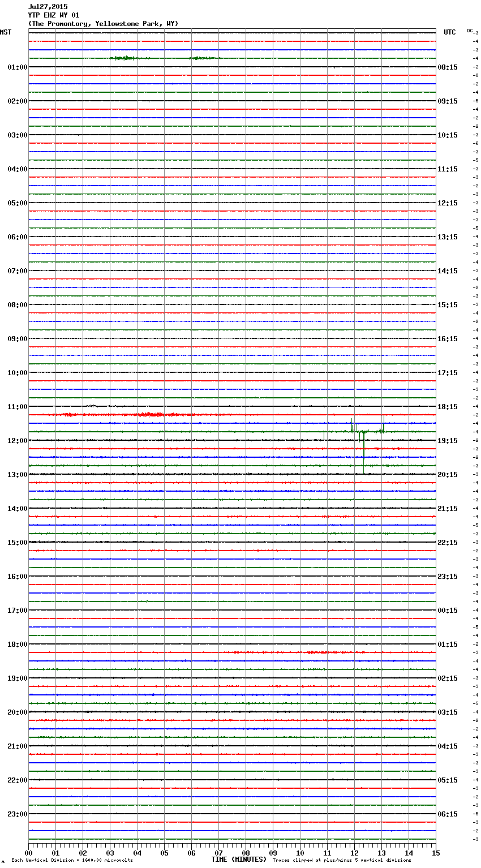Select the 22:00 MST time label

[x=18, y=780]
